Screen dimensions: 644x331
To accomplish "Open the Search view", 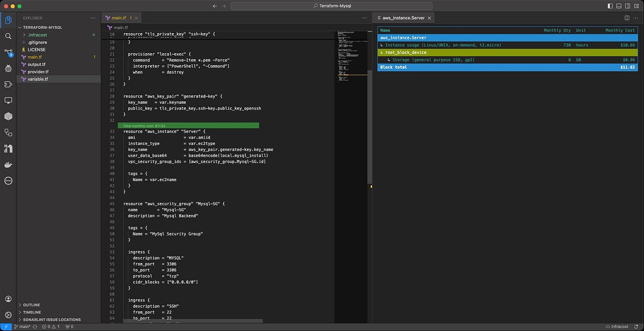I will tap(8, 36).
